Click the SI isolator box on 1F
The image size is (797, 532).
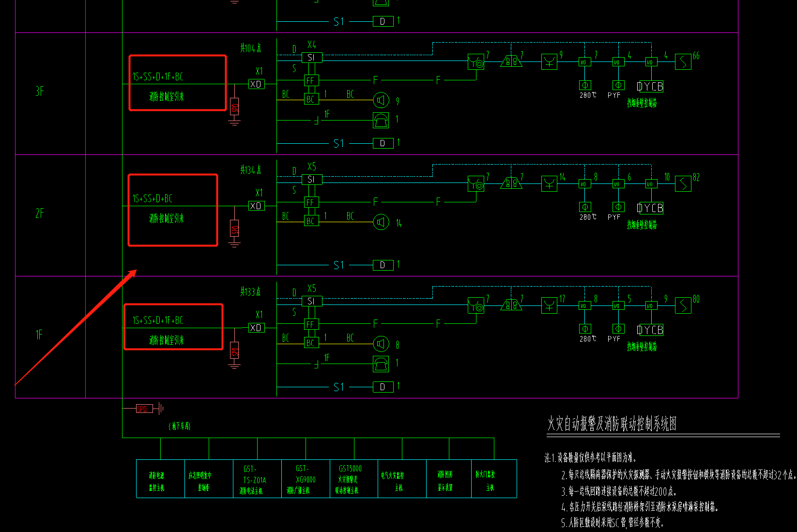312,301
